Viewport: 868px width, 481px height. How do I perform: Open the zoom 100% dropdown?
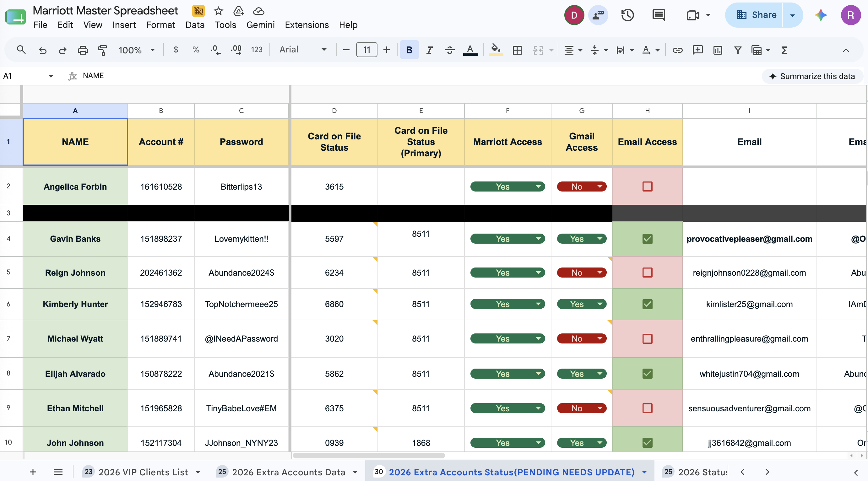[137, 50]
